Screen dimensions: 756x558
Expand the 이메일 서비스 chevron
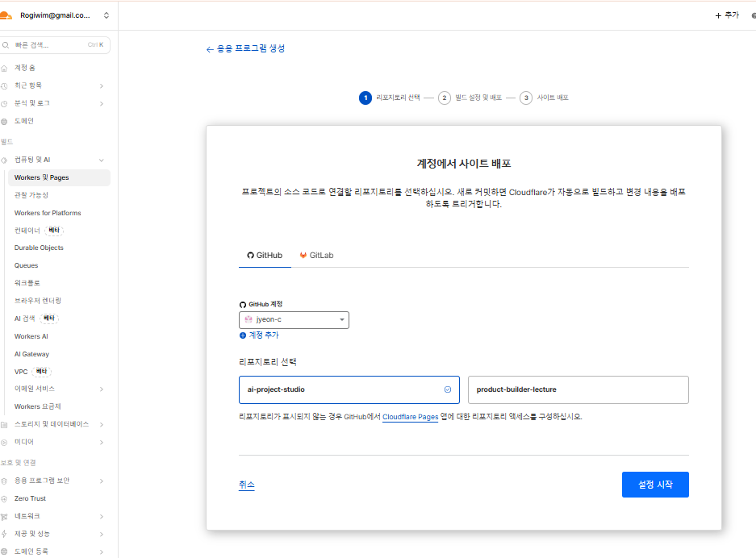click(101, 389)
